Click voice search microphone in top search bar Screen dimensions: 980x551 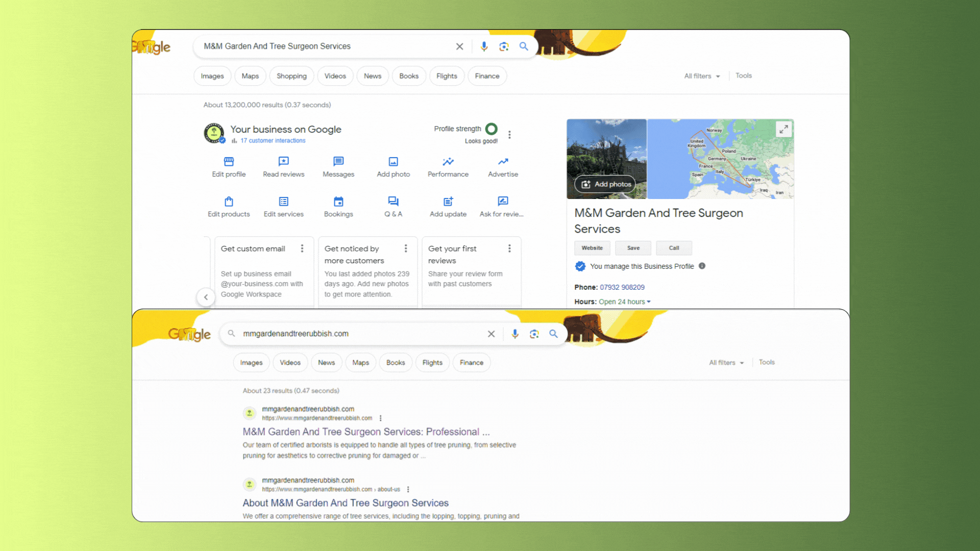[484, 46]
